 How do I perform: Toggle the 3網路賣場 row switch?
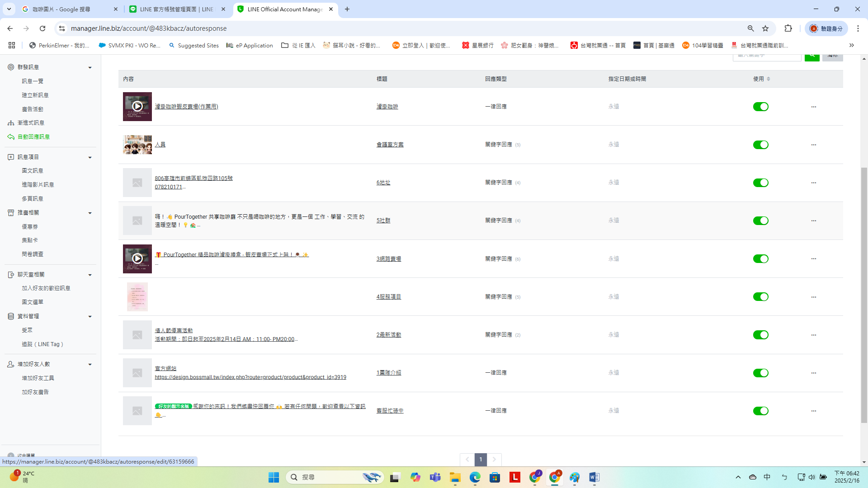pos(760,258)
